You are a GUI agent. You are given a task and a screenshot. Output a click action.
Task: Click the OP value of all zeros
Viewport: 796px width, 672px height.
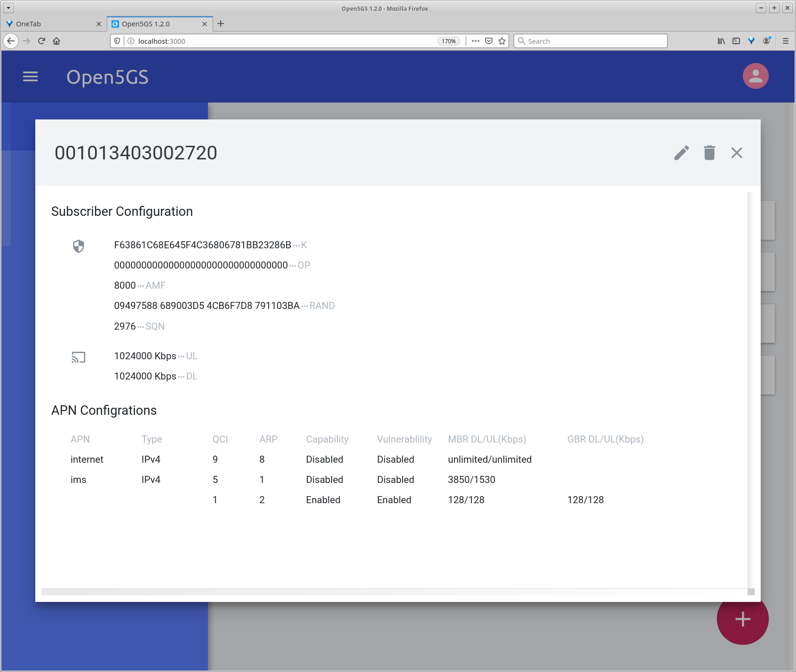[x=201, y=265]
